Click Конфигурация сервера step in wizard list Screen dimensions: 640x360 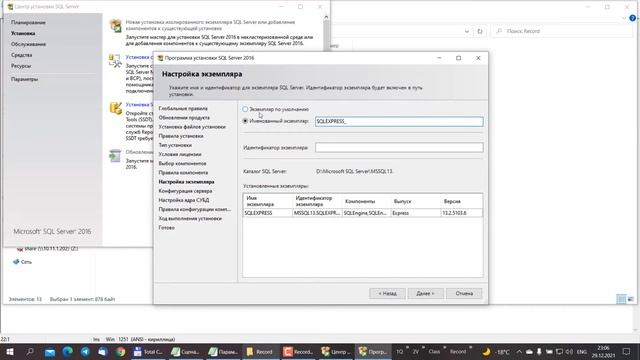point(185,191)
